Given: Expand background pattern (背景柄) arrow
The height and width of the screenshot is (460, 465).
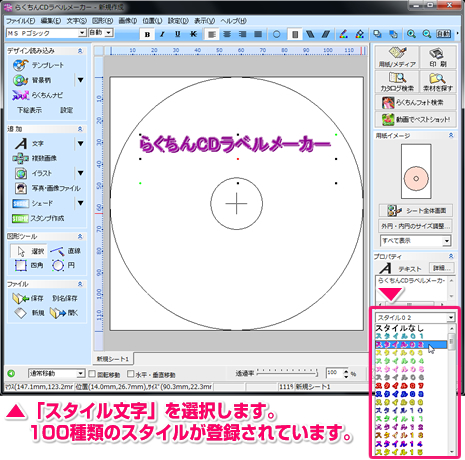Looking at the screenshot, I should click(x=81, y=80).
